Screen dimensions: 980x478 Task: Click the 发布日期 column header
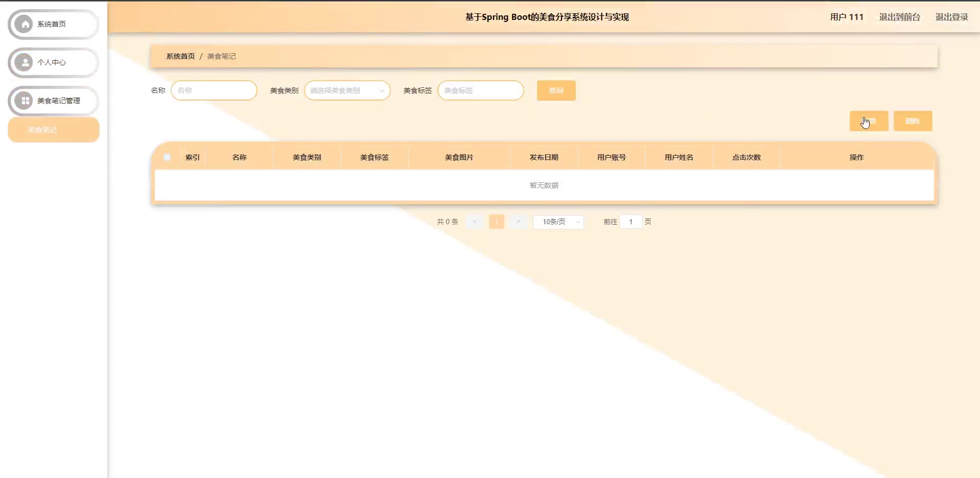pyautogui.click(x=544, y=157)
